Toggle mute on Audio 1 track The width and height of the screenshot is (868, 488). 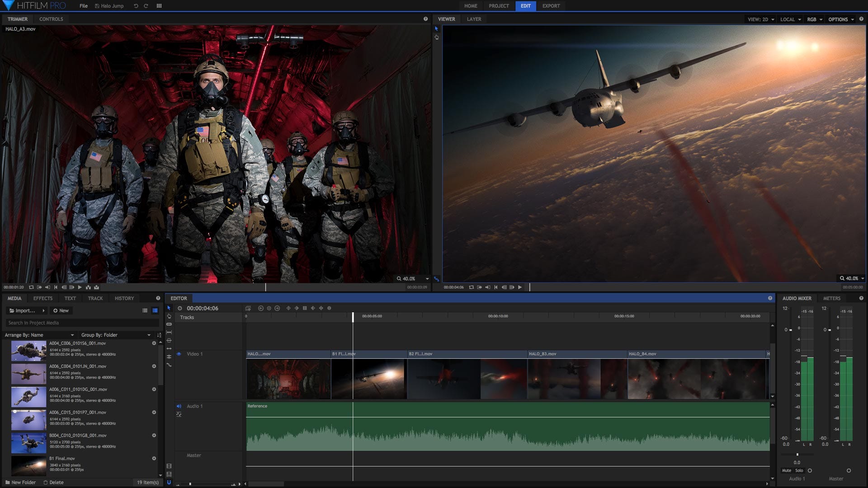(179, 406)
